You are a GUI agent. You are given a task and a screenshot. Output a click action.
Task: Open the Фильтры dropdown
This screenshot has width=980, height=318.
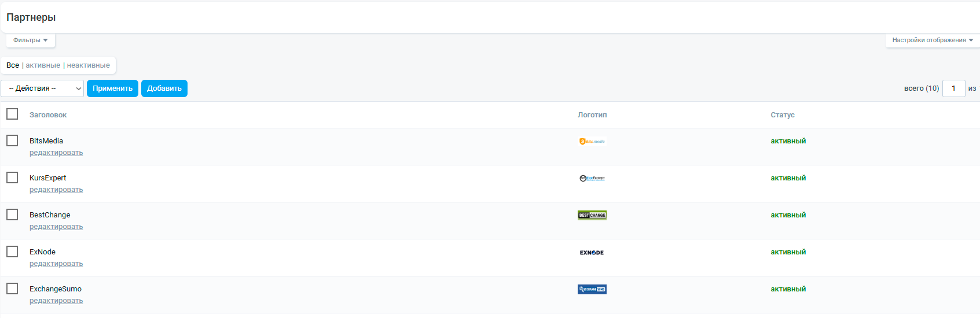[31, 40]
